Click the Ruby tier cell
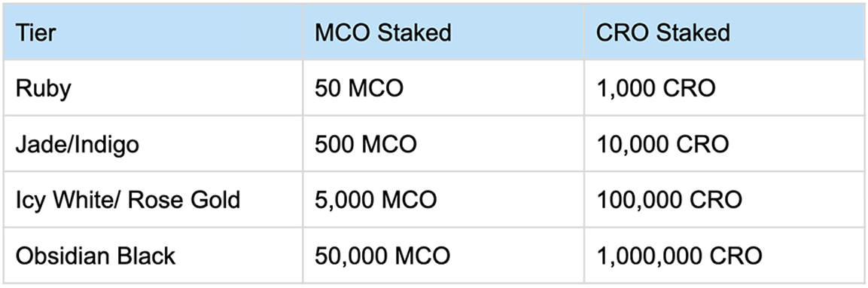Viewport: 868px width, 288px height. [x=153, y=88]
